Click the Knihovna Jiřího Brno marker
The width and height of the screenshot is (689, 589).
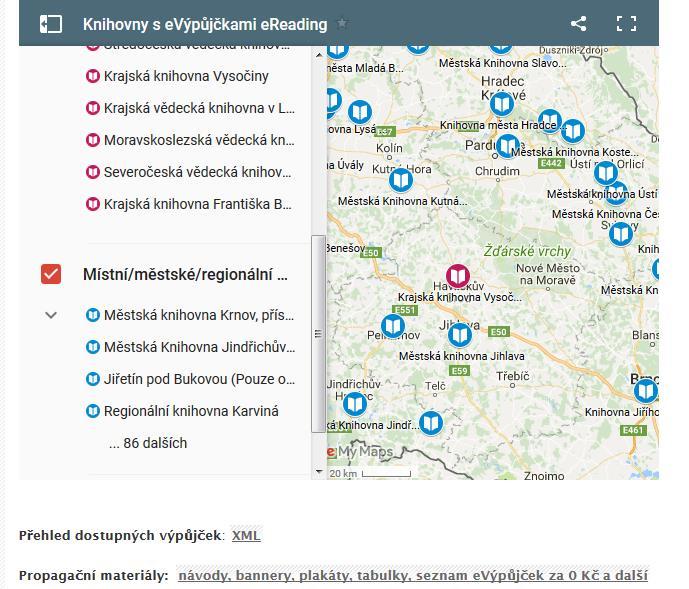(x=645, y=390)
